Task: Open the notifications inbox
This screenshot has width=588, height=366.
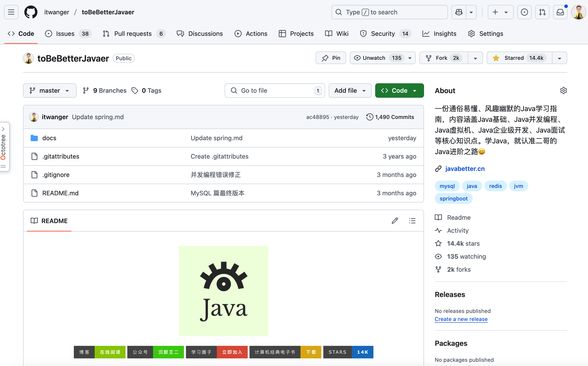Action: (x=560, y=12)
